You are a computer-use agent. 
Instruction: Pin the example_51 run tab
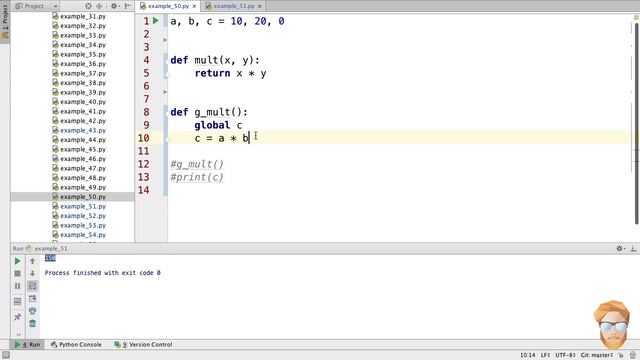click(x=17, y=317)
